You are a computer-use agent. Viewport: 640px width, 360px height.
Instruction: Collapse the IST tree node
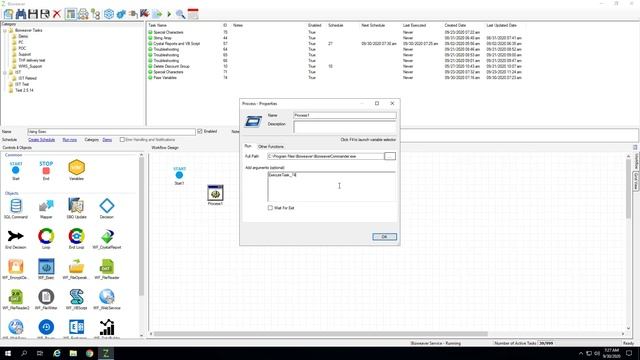[x=4, y=72]
